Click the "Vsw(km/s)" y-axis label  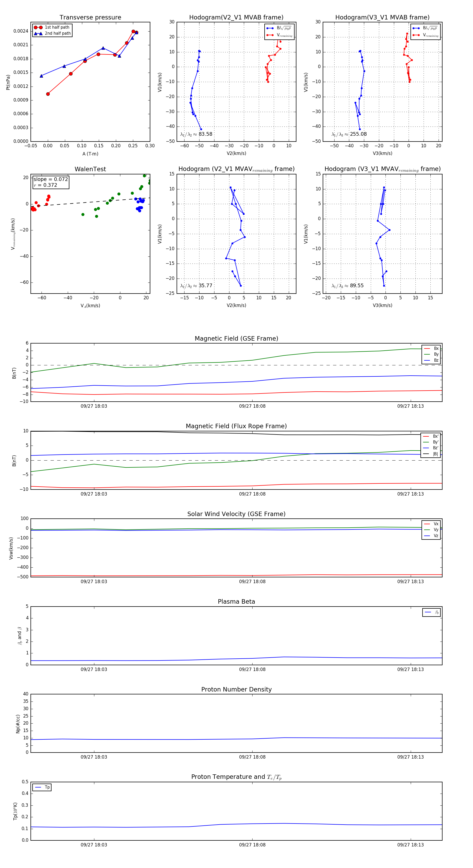[11, 548]
